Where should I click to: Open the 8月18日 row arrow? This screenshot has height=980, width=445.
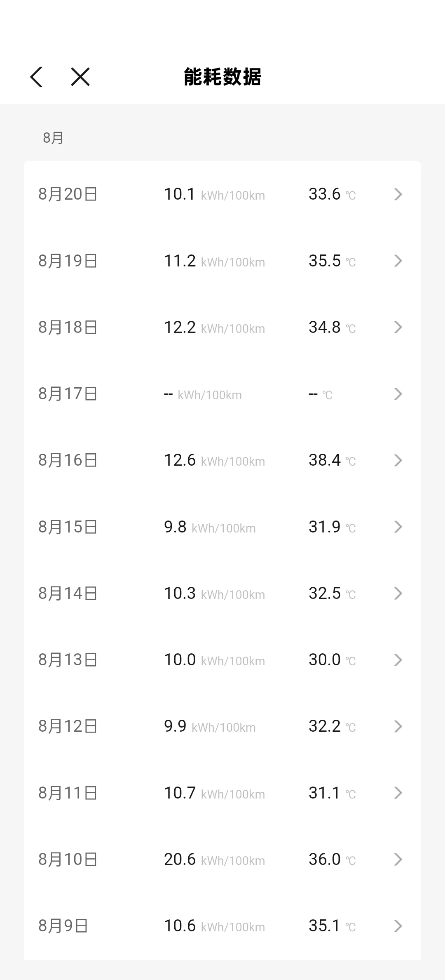point(398,327)
